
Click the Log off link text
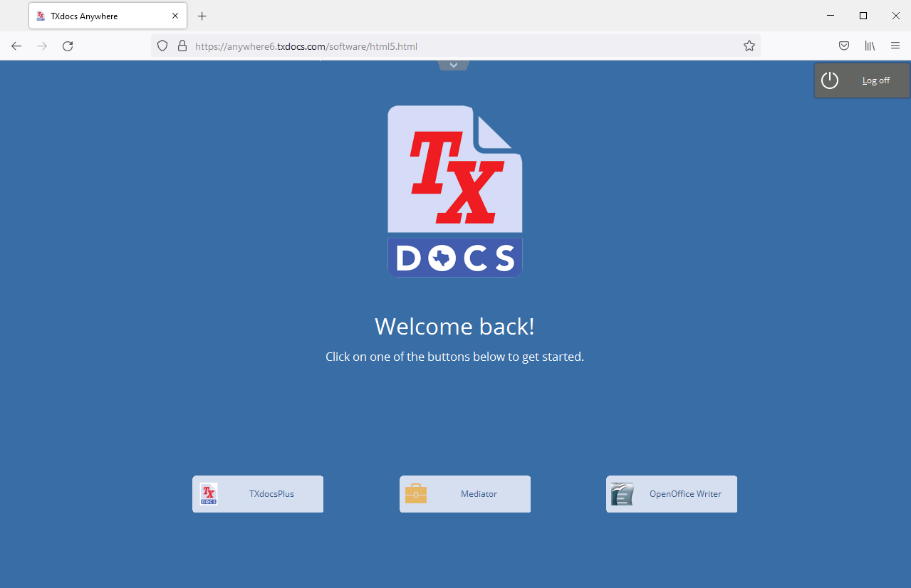[x=875, y=80]
